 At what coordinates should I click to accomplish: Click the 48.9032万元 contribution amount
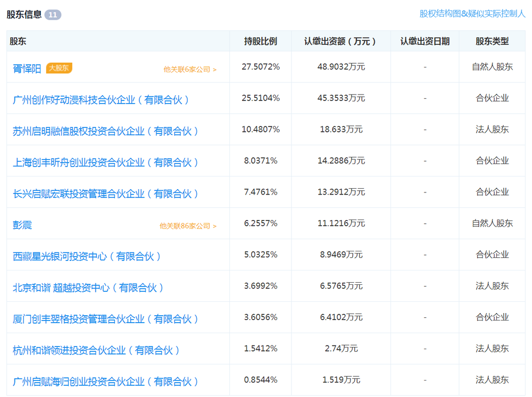pos(341,67)
